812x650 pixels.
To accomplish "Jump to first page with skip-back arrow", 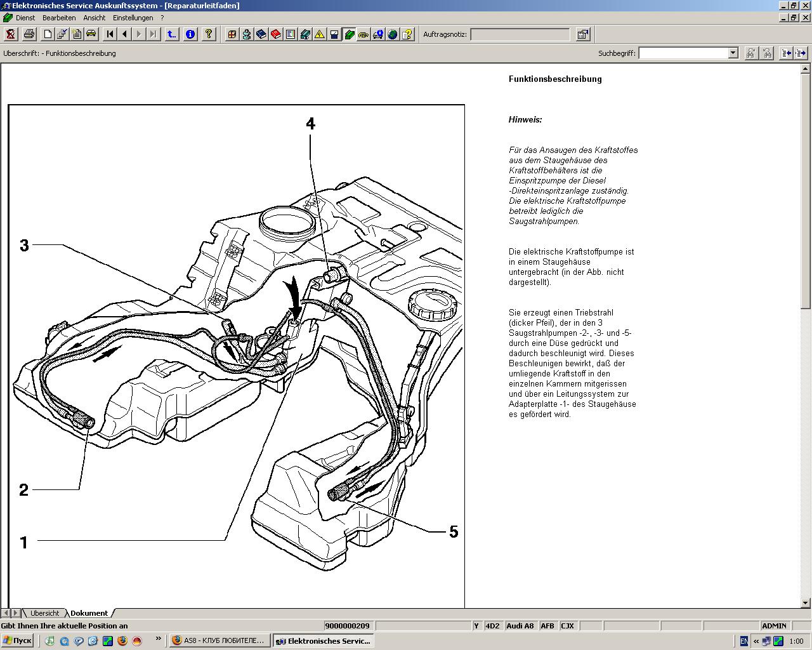I will [x=110, y=34].
